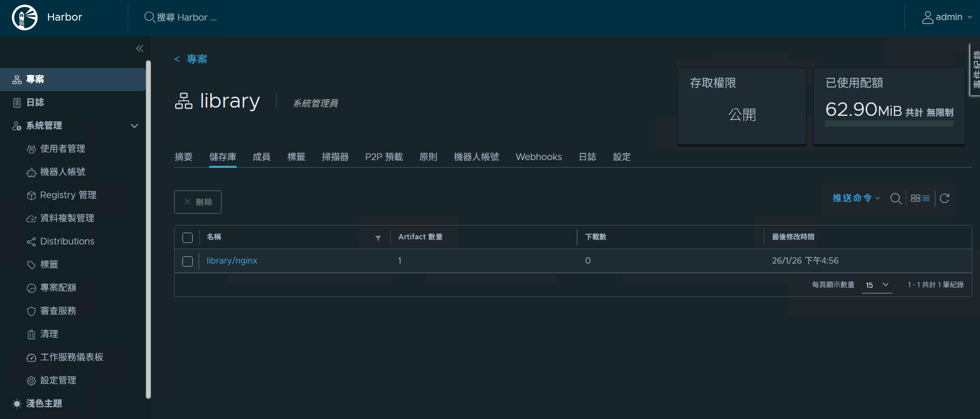Screen dimensions: 980x419
Task: Open 使用者管理 in the sidebar
Action: coord(63,149)
